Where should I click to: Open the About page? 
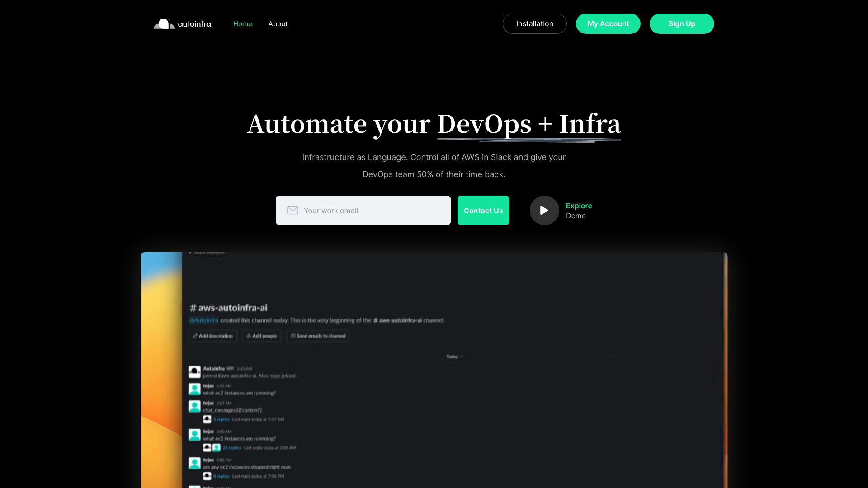(x=278, y=24)
